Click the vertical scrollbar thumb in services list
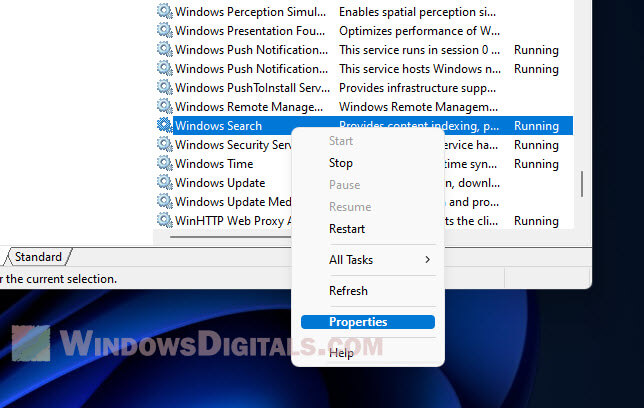Image resolution: width=644 pixels, height=408 pixels. 582,184
